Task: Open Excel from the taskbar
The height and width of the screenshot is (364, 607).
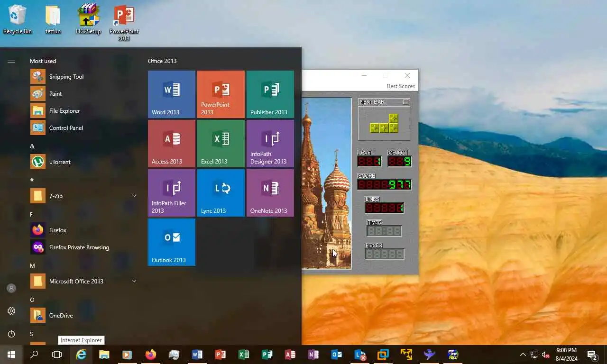Action: 244,355
